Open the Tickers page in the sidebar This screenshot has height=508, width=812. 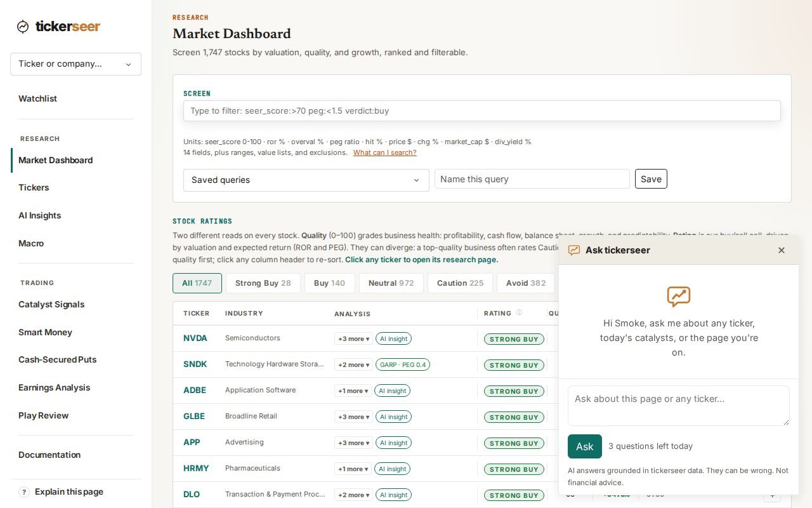[34, 187]
